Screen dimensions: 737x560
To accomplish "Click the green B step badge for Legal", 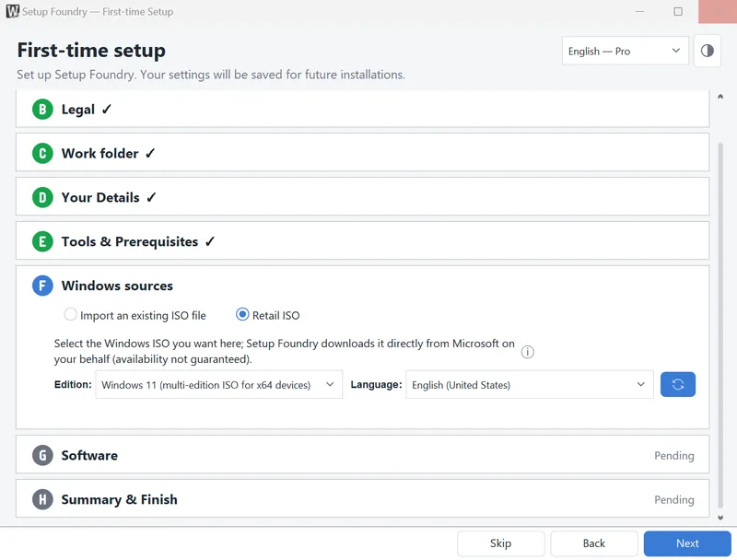I will (x=42, y=110).
